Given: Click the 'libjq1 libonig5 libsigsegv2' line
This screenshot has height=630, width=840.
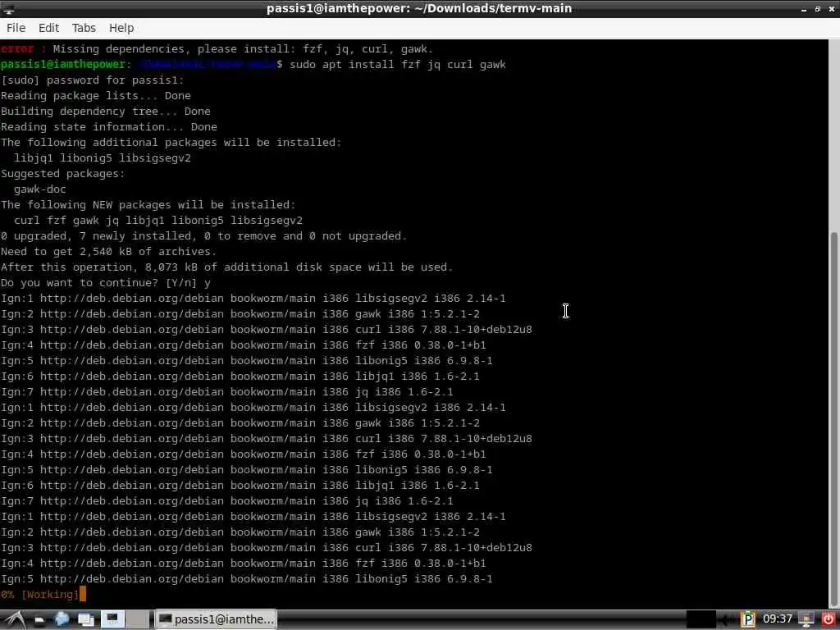Looking at the screenshot, I should [103, 158].
